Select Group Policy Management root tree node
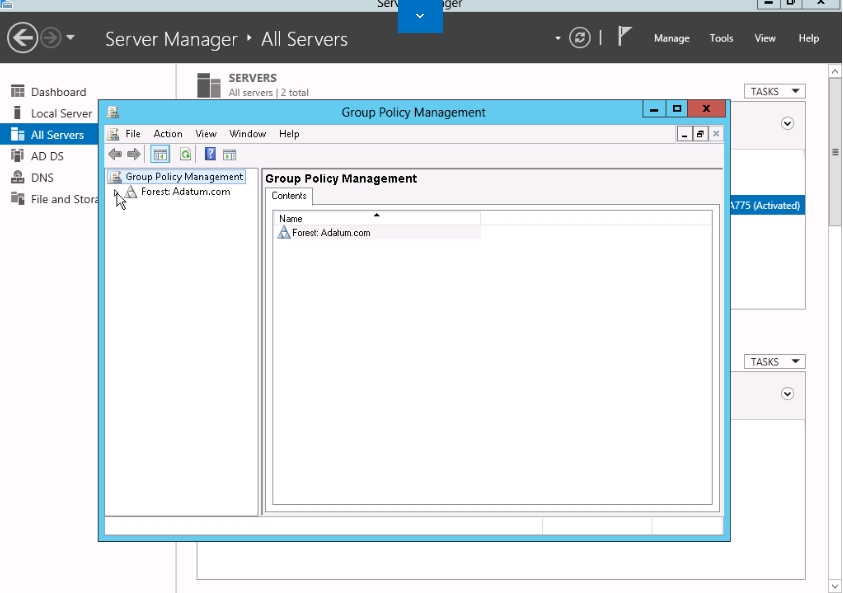 (184, 177)
